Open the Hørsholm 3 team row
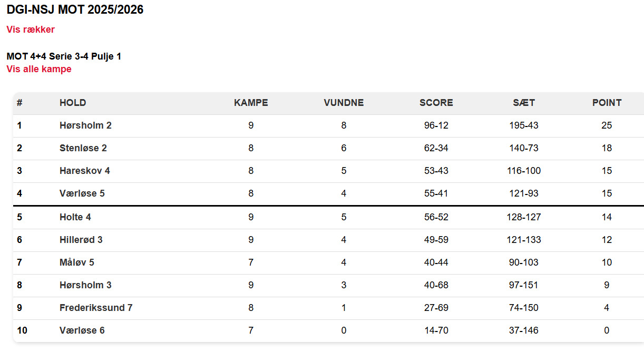The width and height of the screenshot is (644, 351). 85,285
